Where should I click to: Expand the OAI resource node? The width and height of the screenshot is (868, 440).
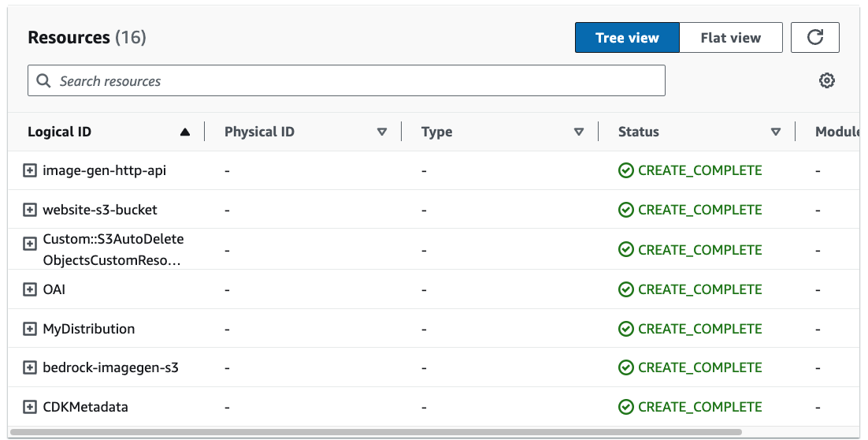(30, 289)
